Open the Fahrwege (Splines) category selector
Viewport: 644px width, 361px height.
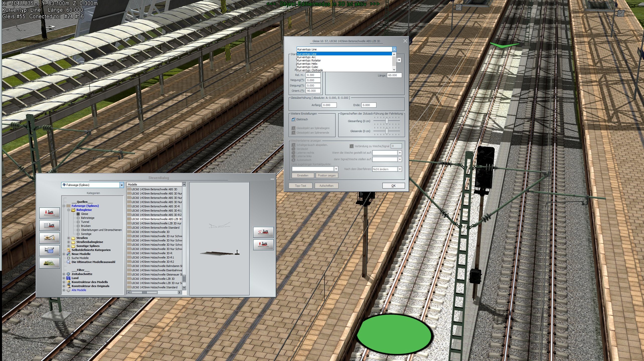[122, 185]
